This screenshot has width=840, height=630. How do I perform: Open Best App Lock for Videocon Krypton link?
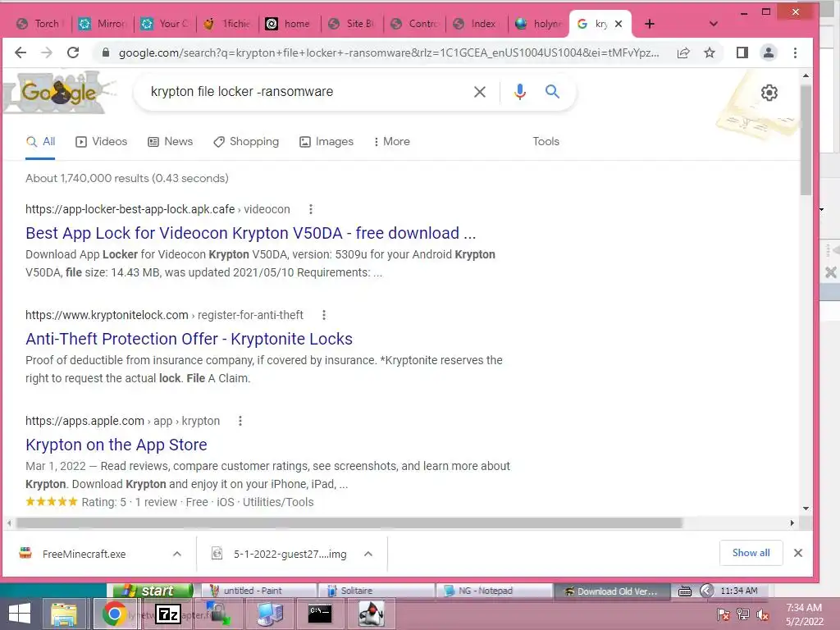point(251,233)
